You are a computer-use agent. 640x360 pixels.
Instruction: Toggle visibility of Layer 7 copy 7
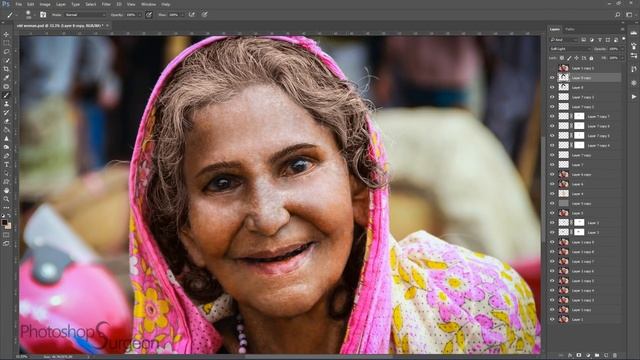pos(552,116)
